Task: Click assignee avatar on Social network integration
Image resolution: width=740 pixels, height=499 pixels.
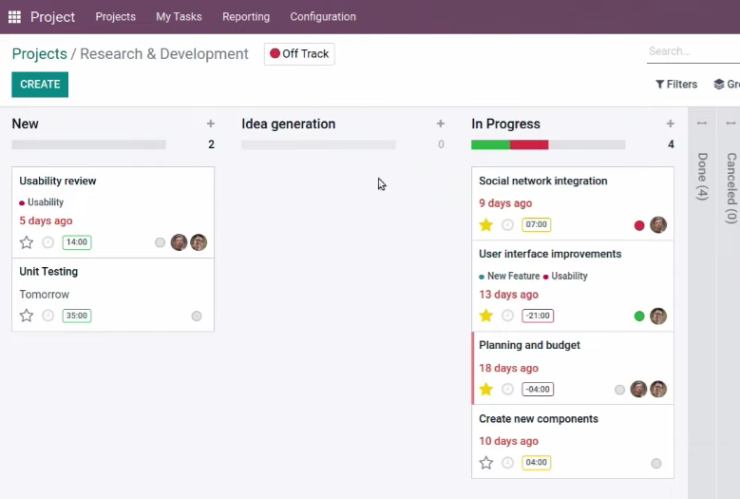Action: 658,225
